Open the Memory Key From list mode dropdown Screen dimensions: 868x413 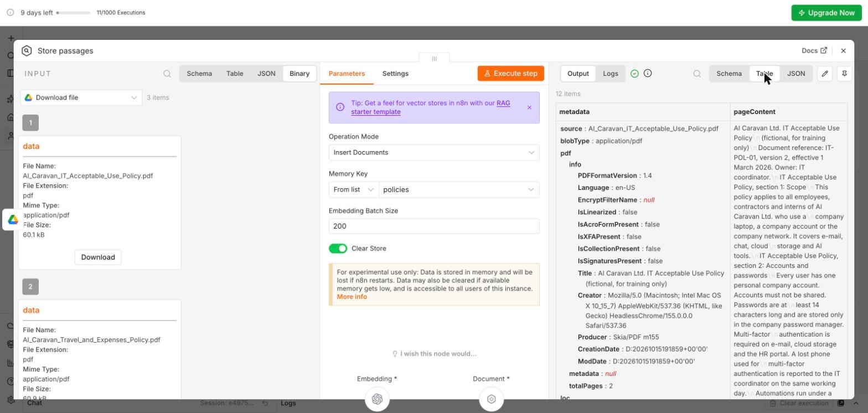354,189
